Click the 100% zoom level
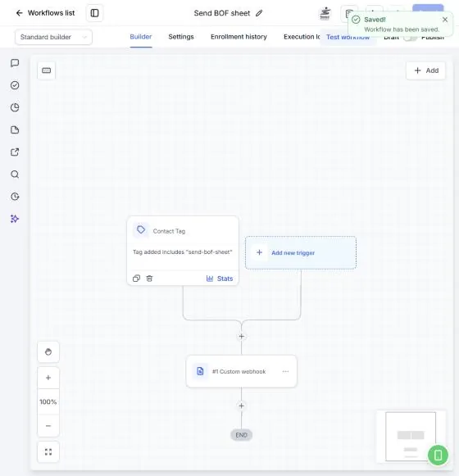The width and height of the screenshot is (459, 476). [48, 402]
